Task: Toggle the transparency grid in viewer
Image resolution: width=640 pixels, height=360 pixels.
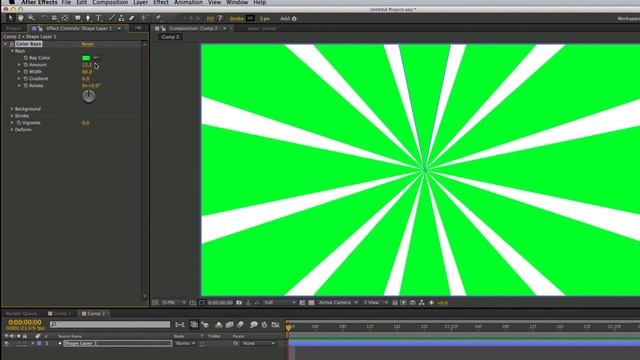Action: (x=311, y=302)
